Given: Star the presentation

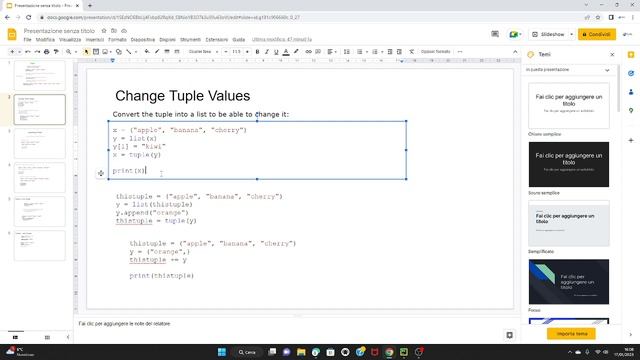Looking at the screenshot, I should (104, 31).
